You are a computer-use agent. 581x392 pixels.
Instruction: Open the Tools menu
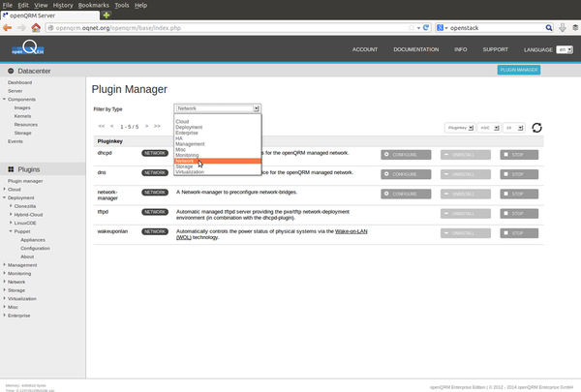[x=122, y=5]
